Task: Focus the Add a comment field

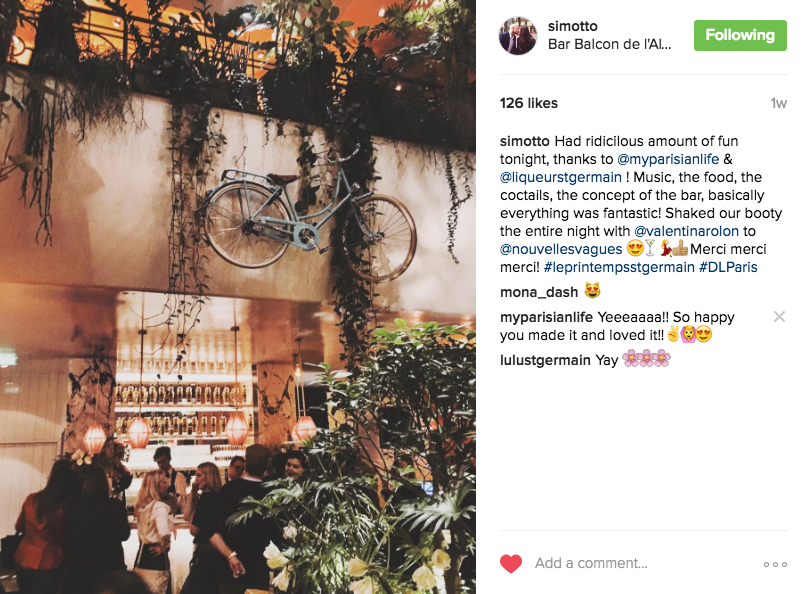Action: 642,564
